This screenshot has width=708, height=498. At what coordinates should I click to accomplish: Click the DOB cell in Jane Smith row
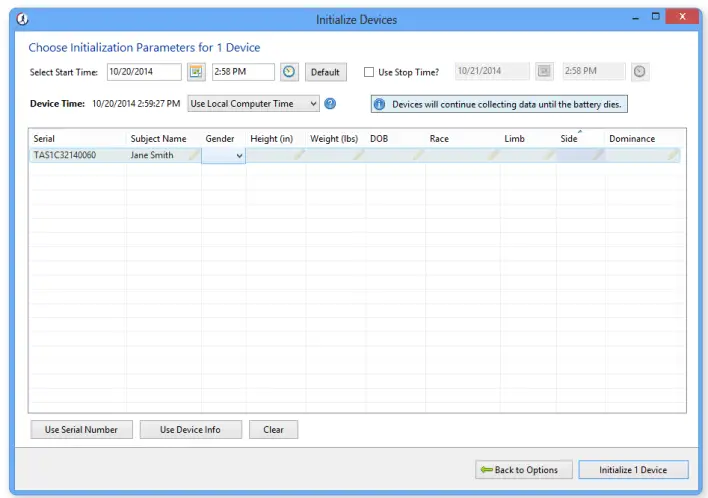(x=396, y=155)
